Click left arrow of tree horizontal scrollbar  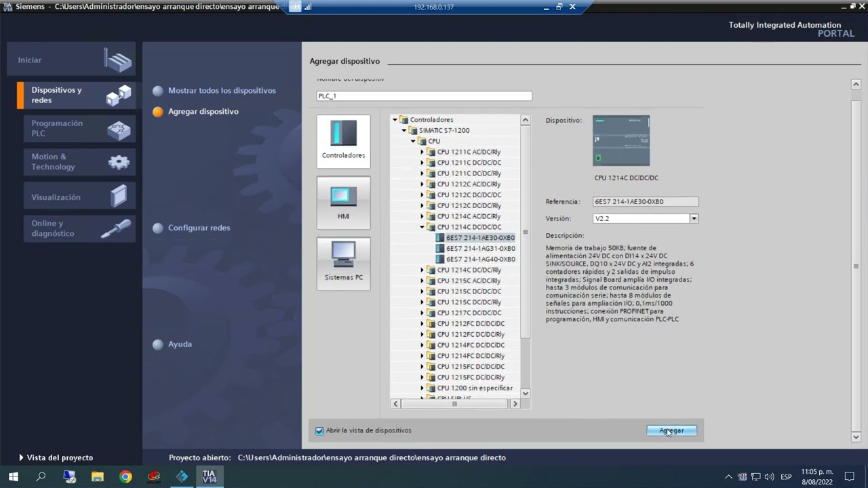[396, 403]
